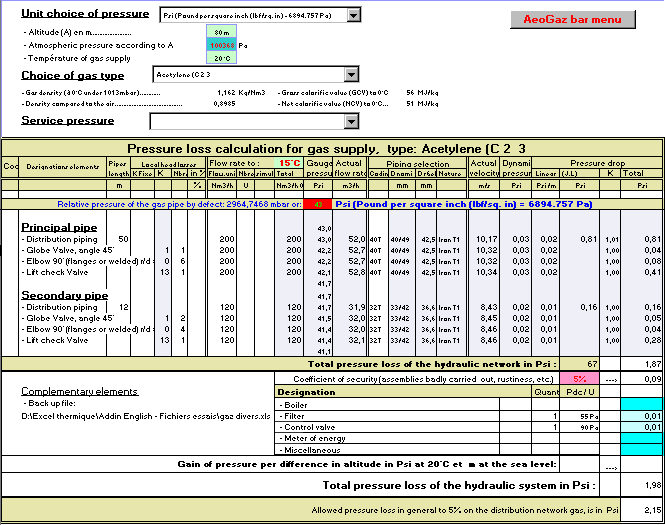Open the service pressure dropdown arrow
The height and width of the screenshot is (525, 665).
pyautogui.click(x=351, y=121)
